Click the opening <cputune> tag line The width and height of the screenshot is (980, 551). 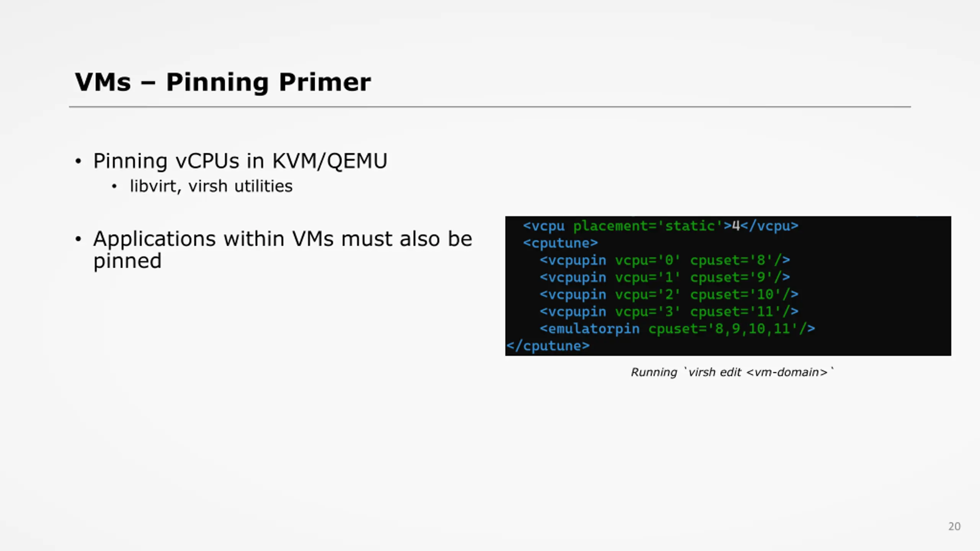tap(560, 243)
